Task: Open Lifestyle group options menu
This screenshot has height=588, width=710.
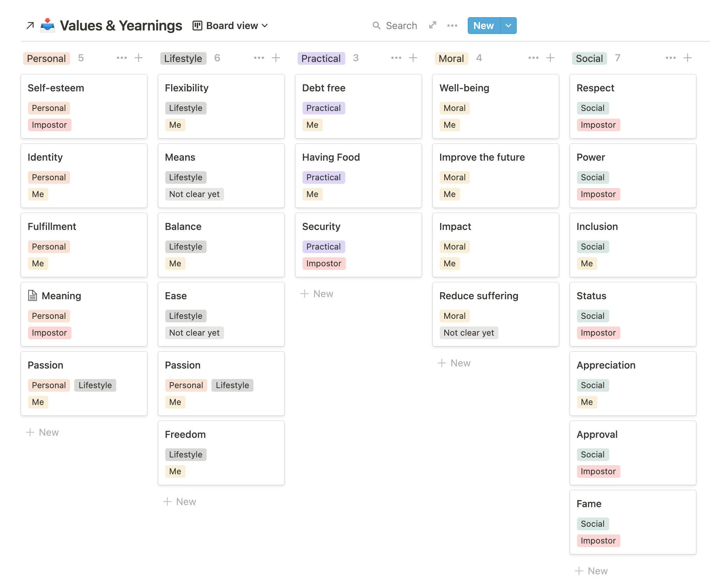Action: [259, 58]
